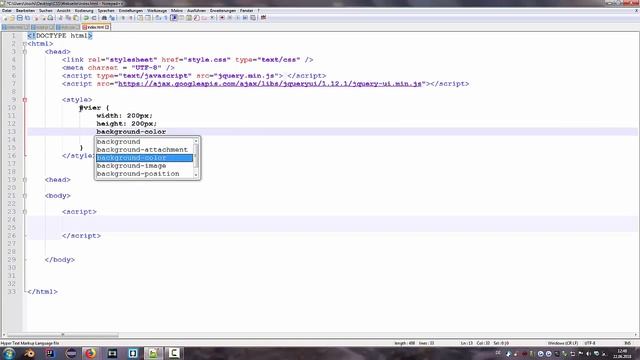Open the Sprachen menu
The height and width of the screenshot is (360, 640).
point(106,11)
